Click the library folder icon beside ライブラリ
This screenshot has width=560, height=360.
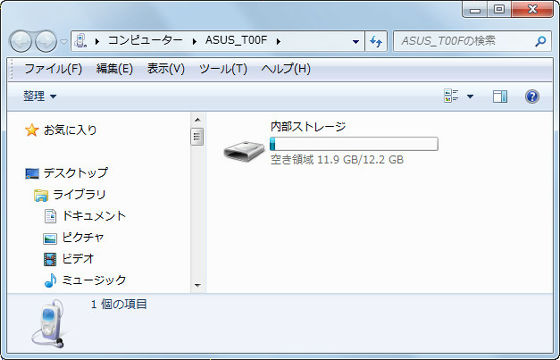point(41,195)
